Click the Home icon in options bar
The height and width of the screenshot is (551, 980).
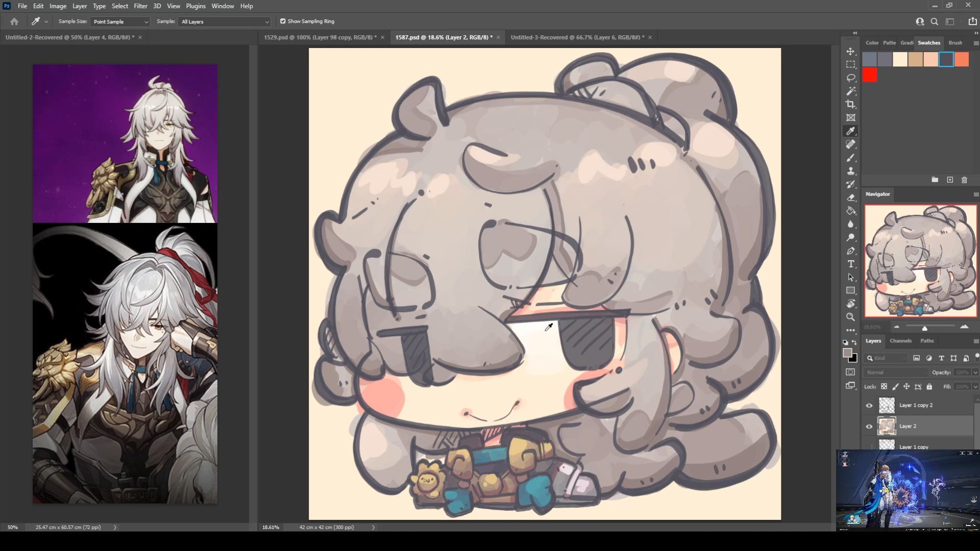pyautogui.click(x=14, y=21)
